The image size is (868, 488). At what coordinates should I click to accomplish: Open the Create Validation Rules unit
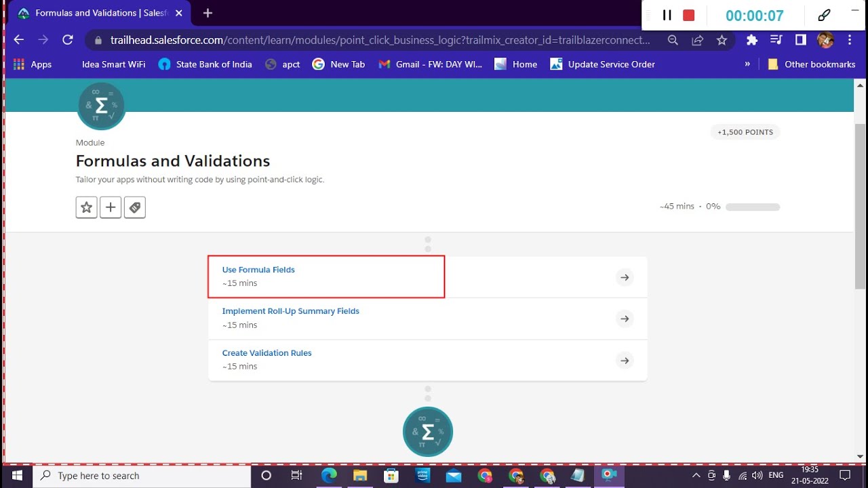[267, 353]
